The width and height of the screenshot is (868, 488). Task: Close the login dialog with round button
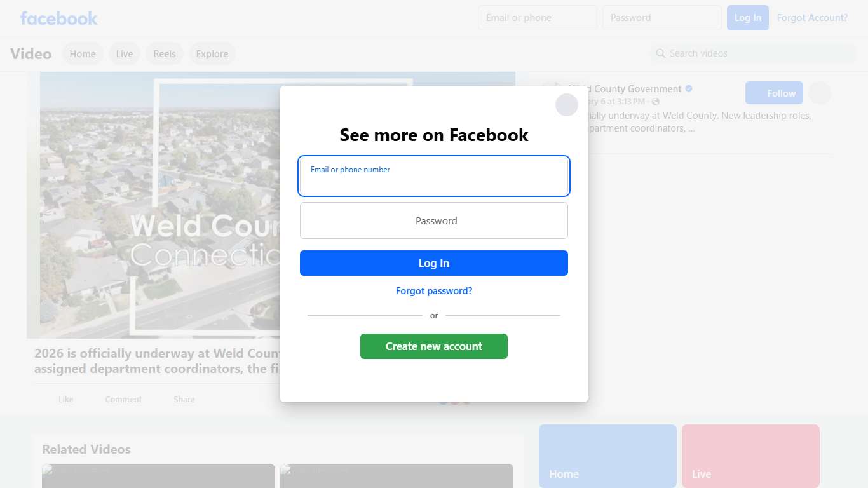coord(567,105)
